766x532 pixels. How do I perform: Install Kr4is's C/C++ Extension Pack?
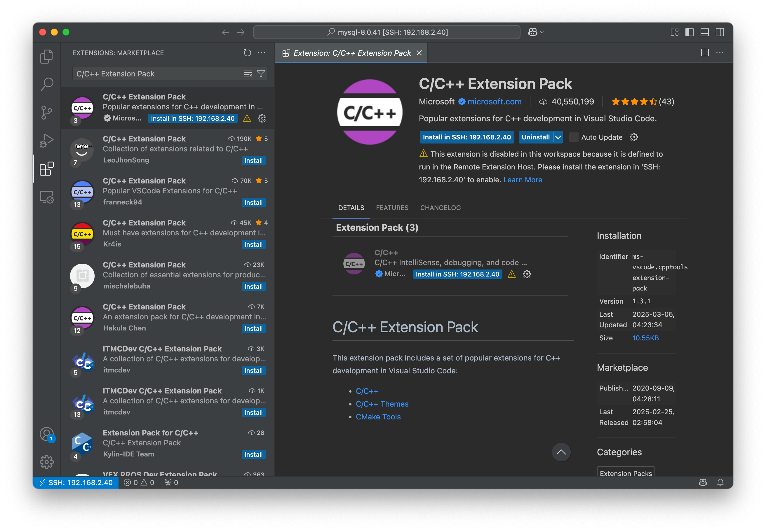coord(253,244)
